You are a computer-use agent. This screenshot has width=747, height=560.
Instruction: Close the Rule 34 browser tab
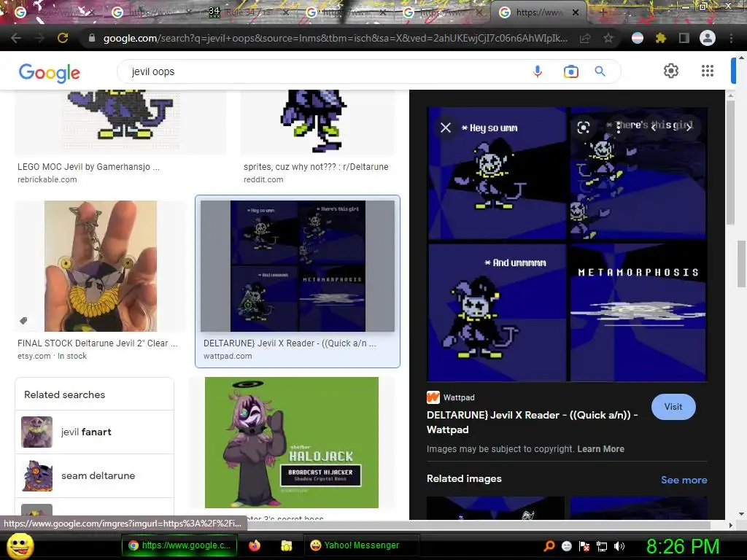click(x=286, y=12)
